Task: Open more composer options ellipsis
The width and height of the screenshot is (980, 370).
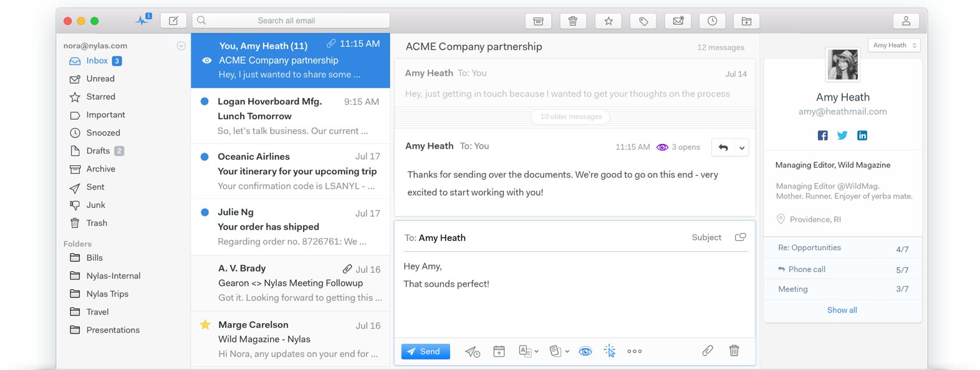Action: 635,351
